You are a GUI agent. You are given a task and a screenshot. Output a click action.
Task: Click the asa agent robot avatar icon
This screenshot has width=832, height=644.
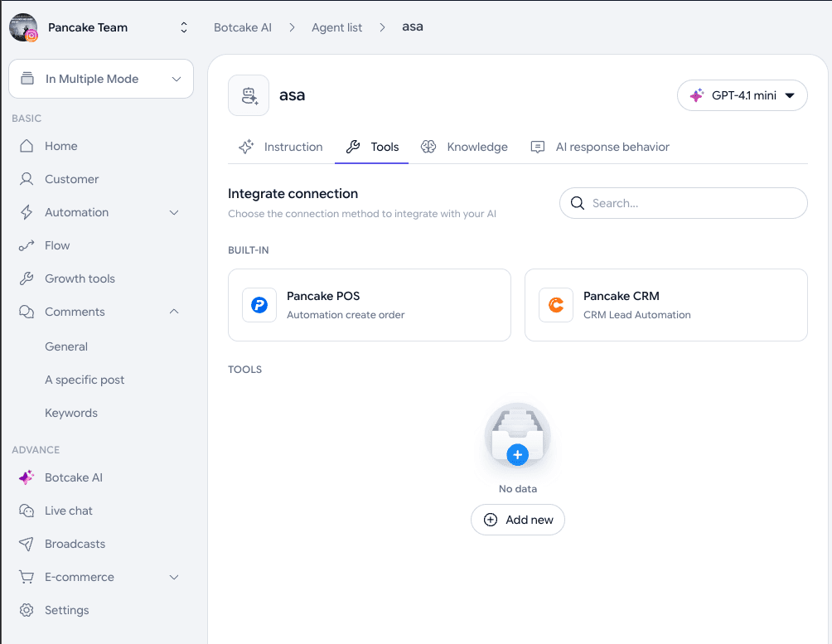(249, 95)
